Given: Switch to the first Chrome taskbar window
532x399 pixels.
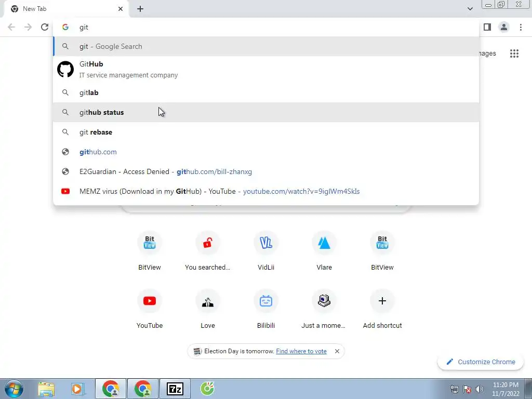Looking at the screenshot, I should 111,389.
